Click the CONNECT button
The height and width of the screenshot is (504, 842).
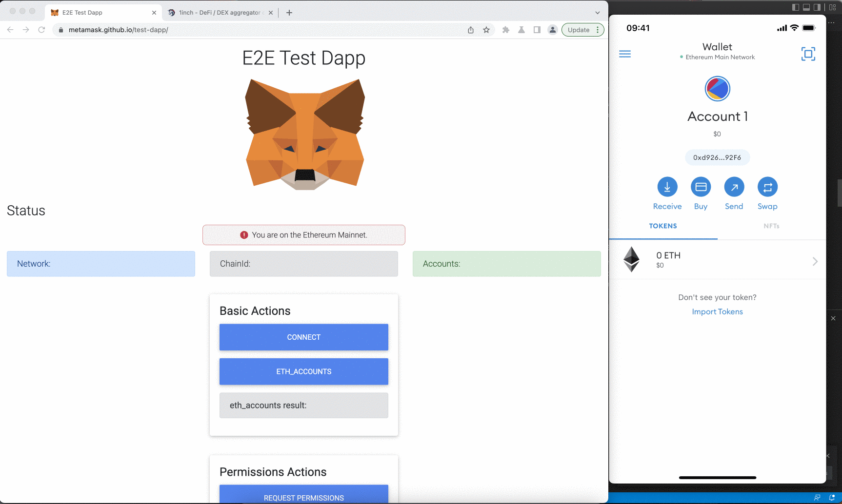click(303, 337)
